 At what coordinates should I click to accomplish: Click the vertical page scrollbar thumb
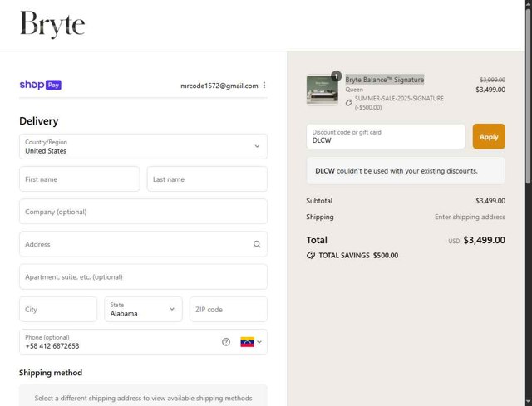[529, 95]
